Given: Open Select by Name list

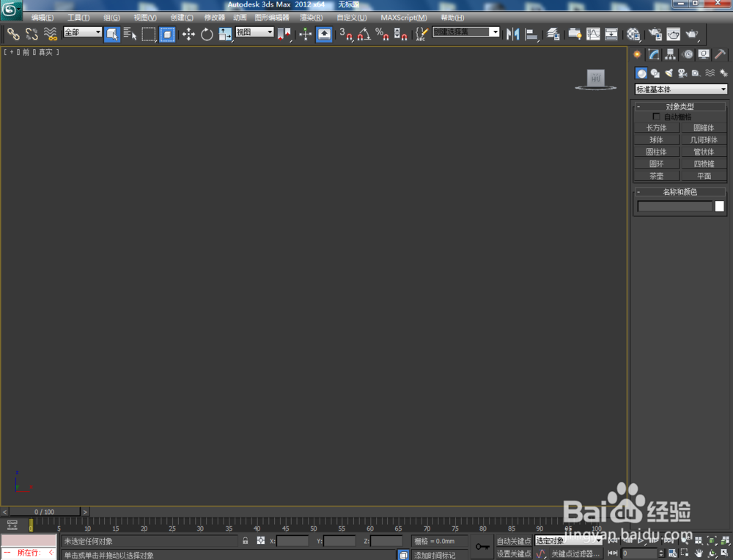Looking at the screenshot, I should 130,34.
